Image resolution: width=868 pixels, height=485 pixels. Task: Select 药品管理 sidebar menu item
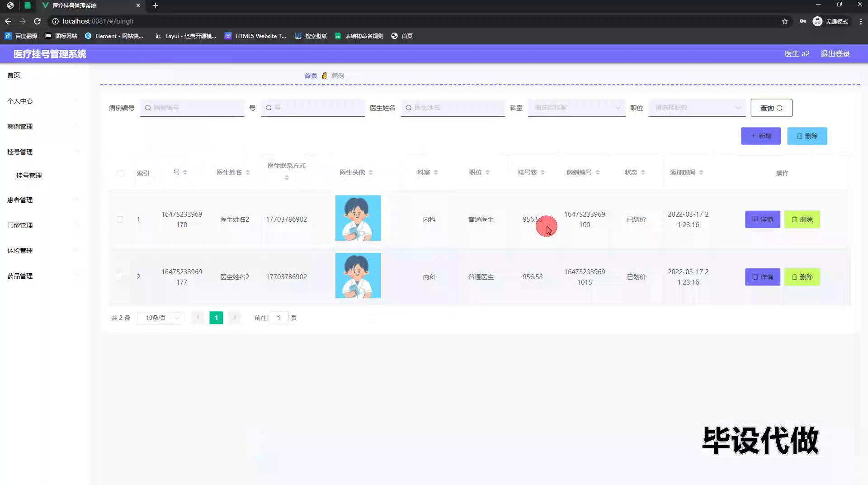click(20, 276)
